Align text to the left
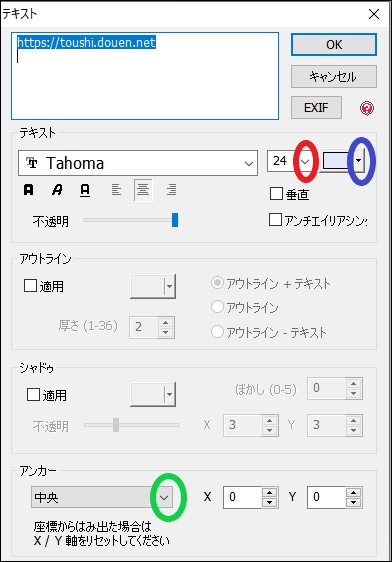The width and height of the screenshot is (392, 562). click(116, 190)
